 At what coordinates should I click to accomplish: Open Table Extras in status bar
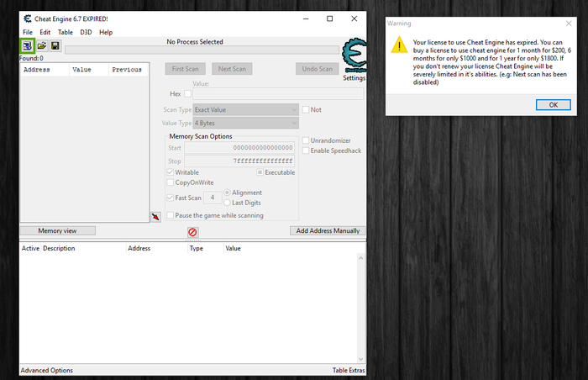(x=349, y=370)
